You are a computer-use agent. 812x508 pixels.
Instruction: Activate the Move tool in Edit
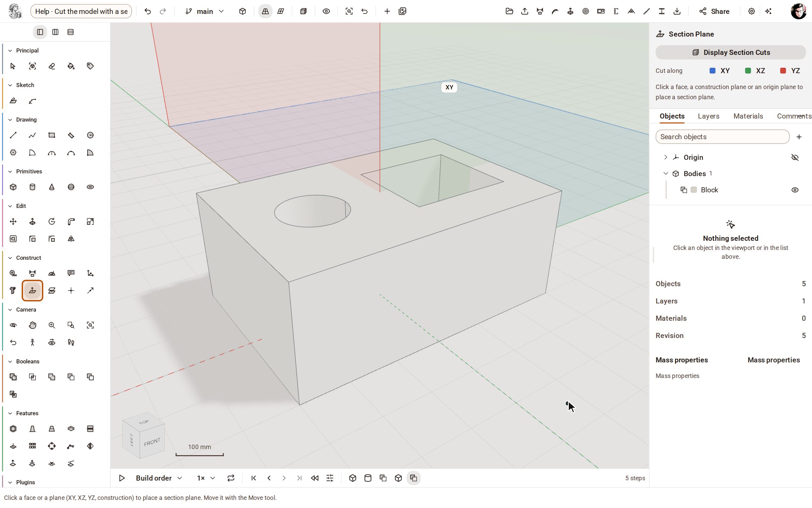coord(13,221)
